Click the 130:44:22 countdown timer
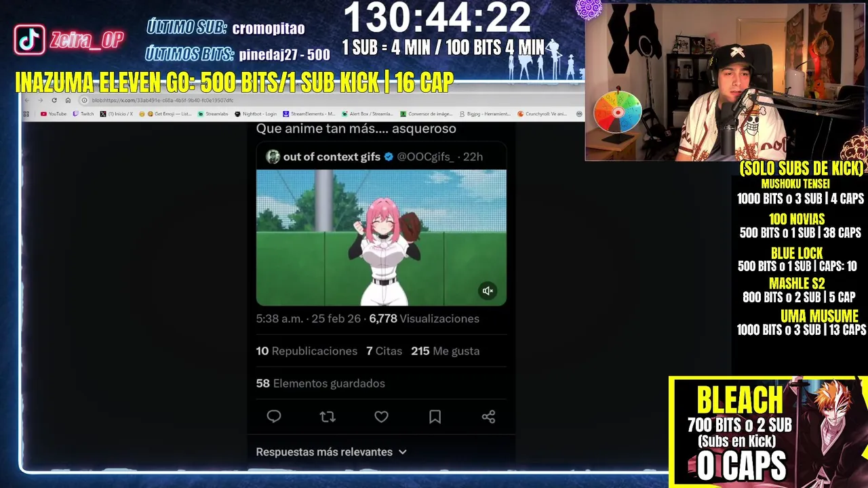Viewport: 868px width, 488px height. click(x=437, y=18)
